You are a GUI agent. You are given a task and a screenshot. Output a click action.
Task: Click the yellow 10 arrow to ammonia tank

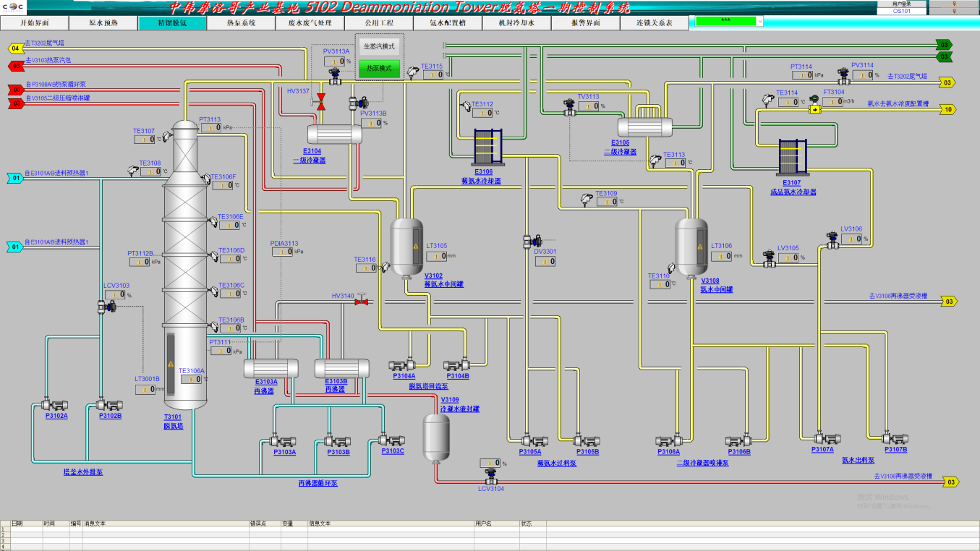[948, 109]
